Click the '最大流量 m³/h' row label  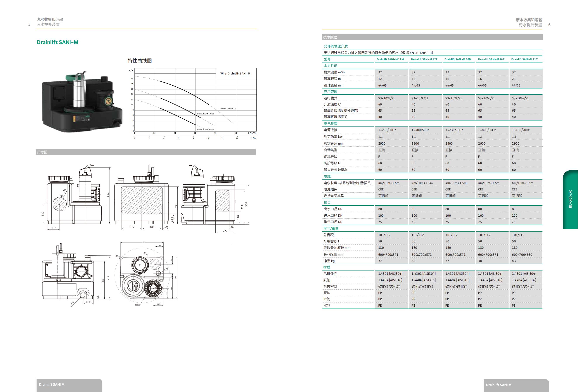coord(334,72)
